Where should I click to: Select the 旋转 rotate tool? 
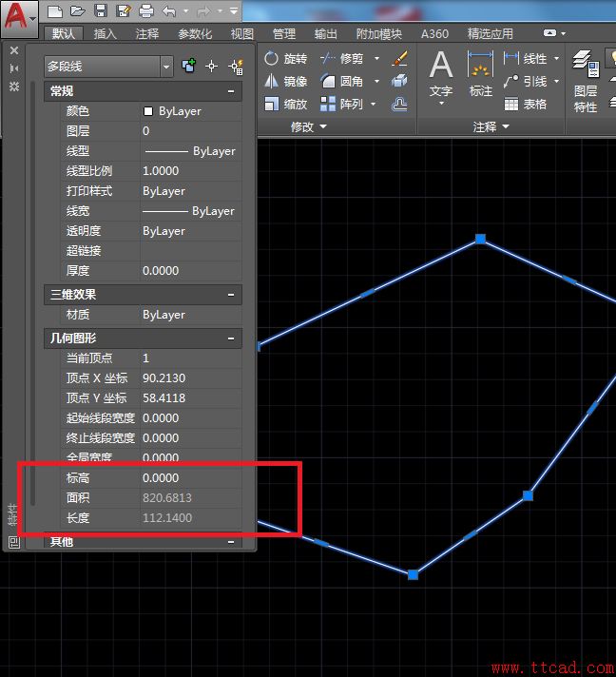286,58
